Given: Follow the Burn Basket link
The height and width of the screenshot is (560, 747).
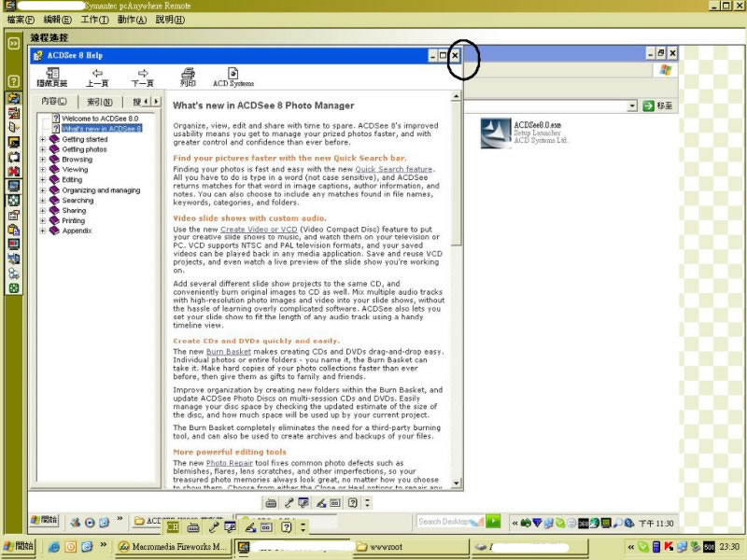Looking at the screenshot, I should tap(228, 352).
